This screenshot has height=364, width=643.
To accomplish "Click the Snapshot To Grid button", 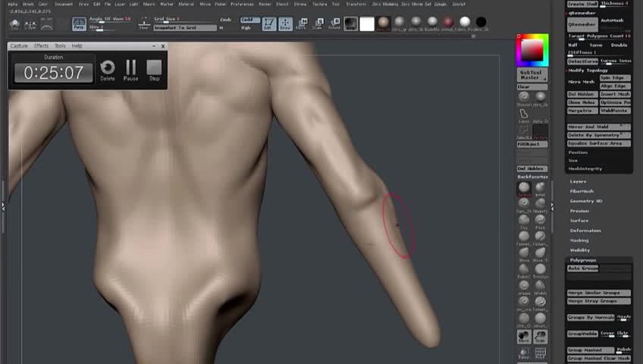I will 185,28.
